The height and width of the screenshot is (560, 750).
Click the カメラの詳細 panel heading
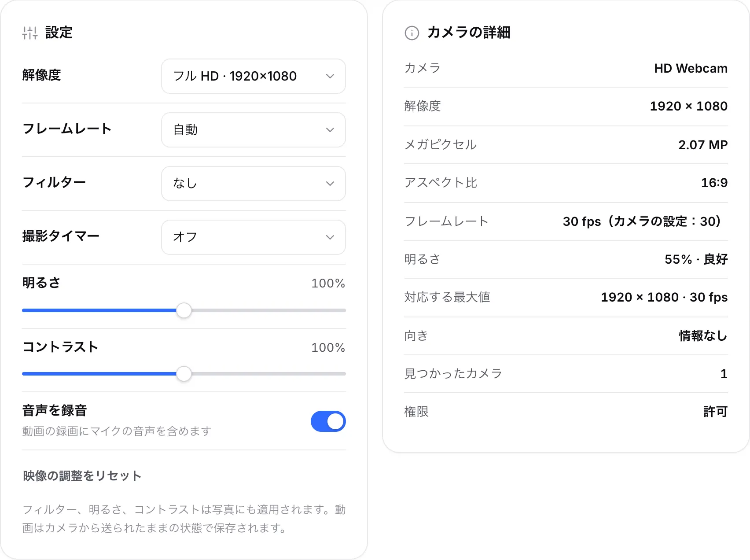(x=469, y=33)
